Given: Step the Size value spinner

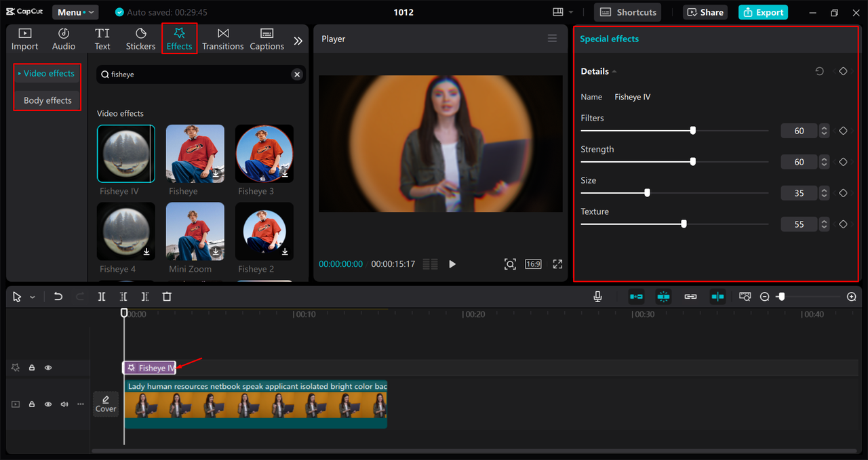Looking at the screenshot, I should point(824,193).
